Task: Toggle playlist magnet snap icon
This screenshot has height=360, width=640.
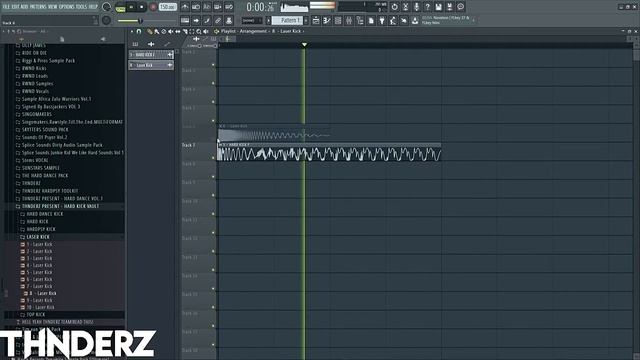Action: 139,31
